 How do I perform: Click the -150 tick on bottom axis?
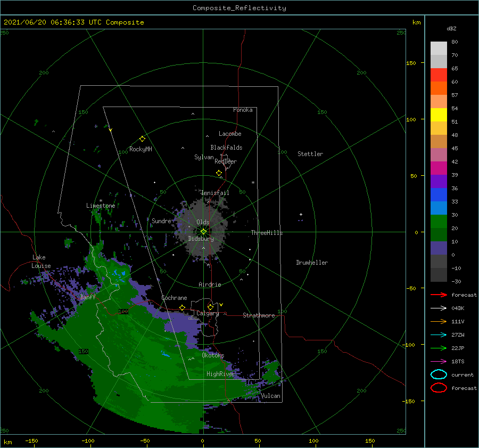[31, 441]
